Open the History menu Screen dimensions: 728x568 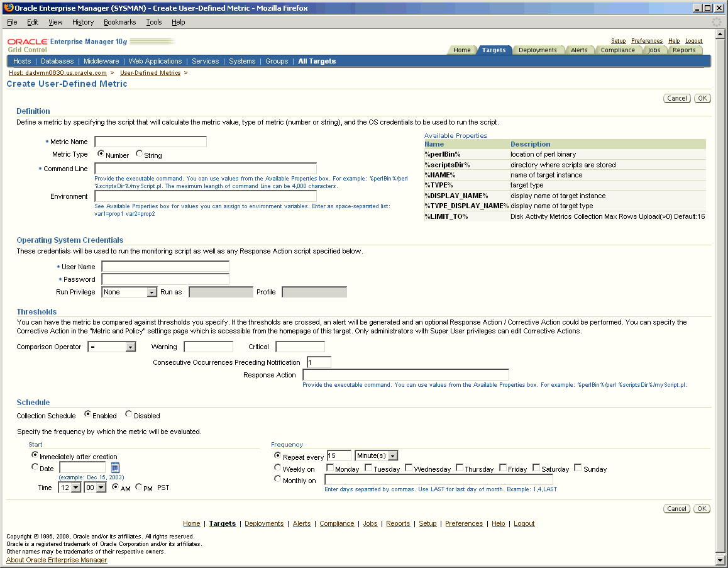(x=83, y=22)
